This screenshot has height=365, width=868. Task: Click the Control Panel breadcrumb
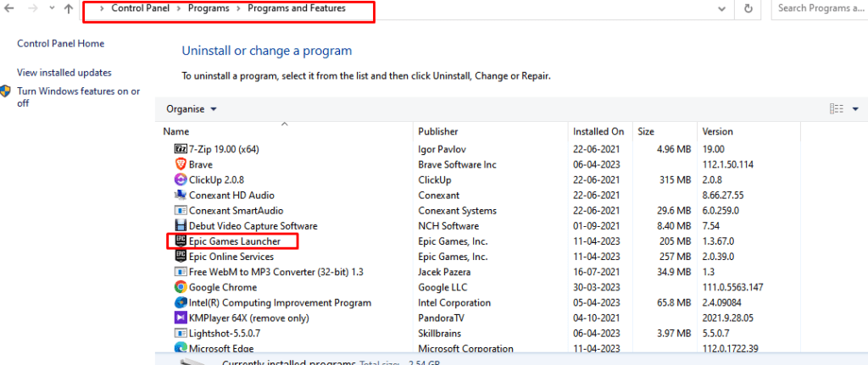[141, 8]
